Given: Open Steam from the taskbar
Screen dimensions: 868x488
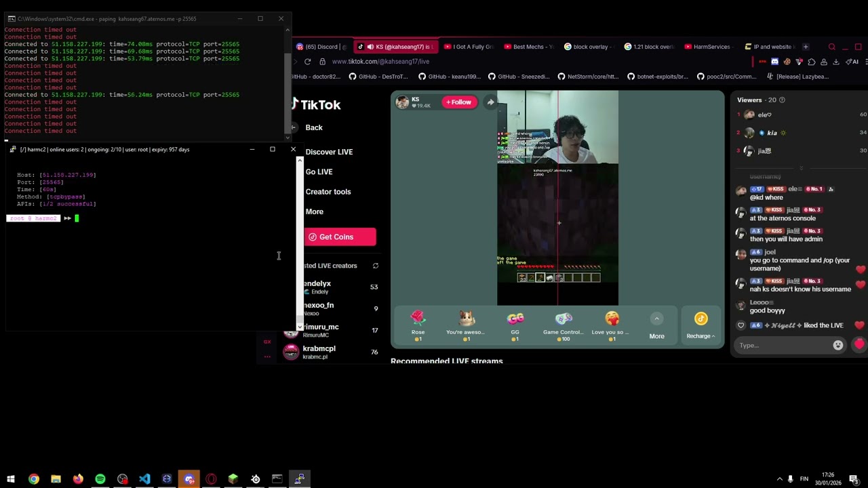Looking at the screenshot, I should coord(256,479).
